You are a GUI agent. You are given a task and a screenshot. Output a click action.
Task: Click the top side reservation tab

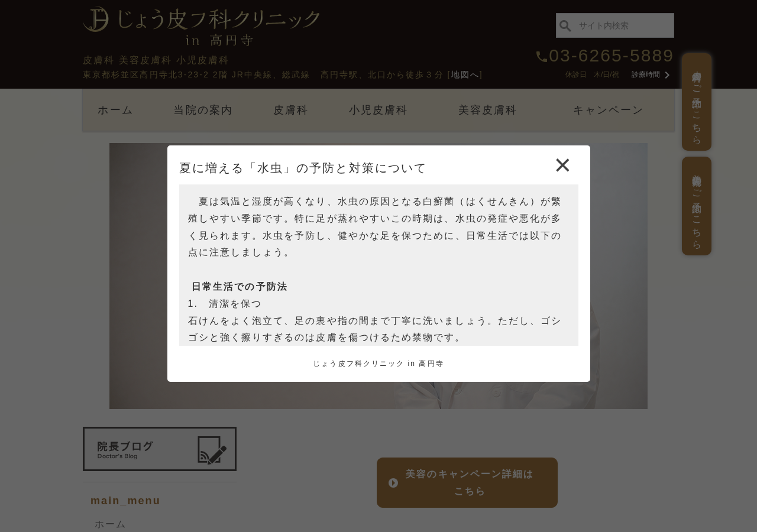pyautogui.click(x=697, y=102)
